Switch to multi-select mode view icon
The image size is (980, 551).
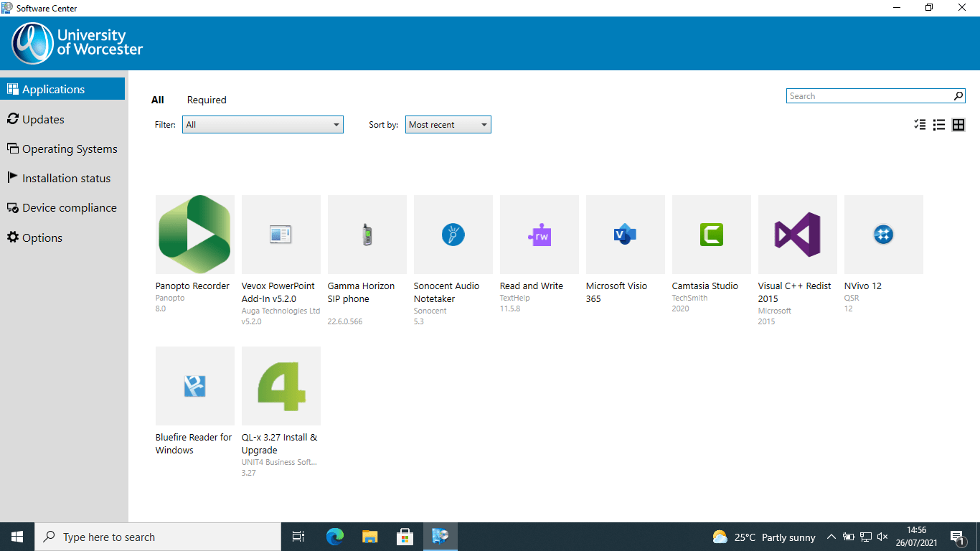920,125
